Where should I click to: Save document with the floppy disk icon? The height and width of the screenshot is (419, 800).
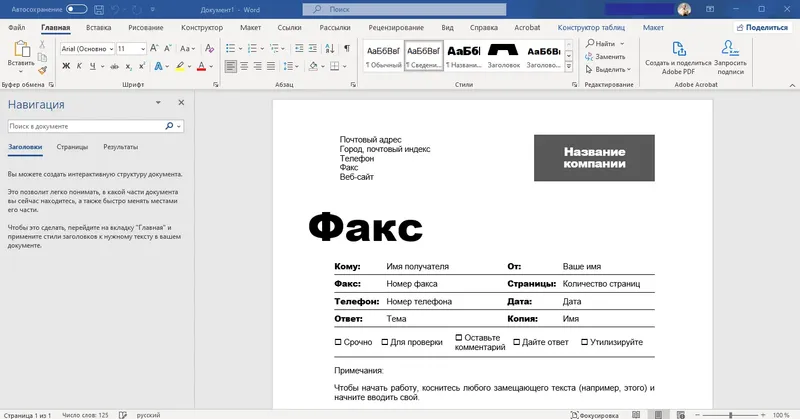[99, 10]
